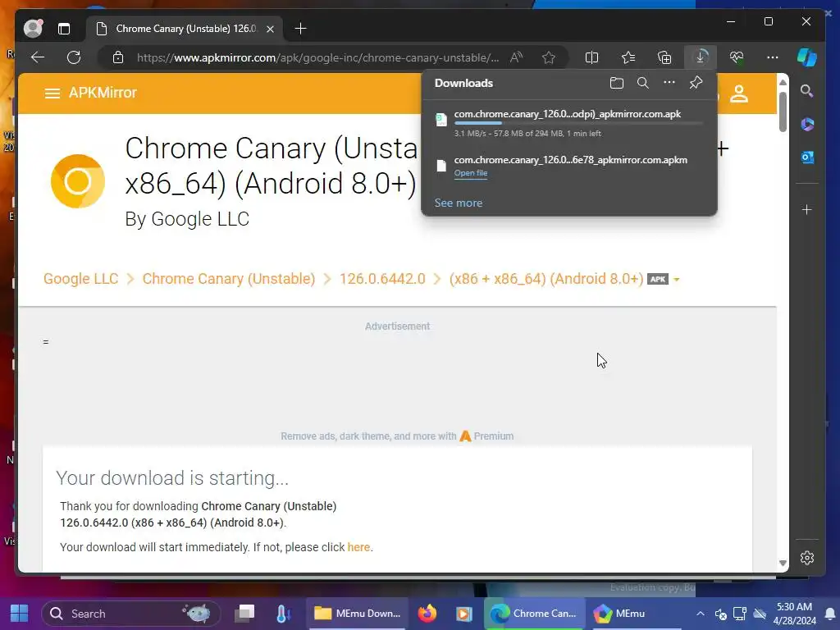
Task: Click the apkmirror.com address bar URL
Action: tap(317, 57)
